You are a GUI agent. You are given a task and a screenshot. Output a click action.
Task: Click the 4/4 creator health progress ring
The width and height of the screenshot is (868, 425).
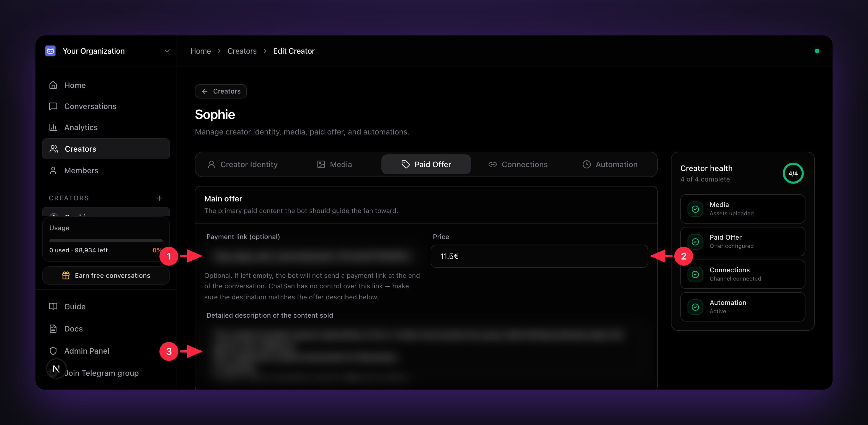tap(793, 173)
